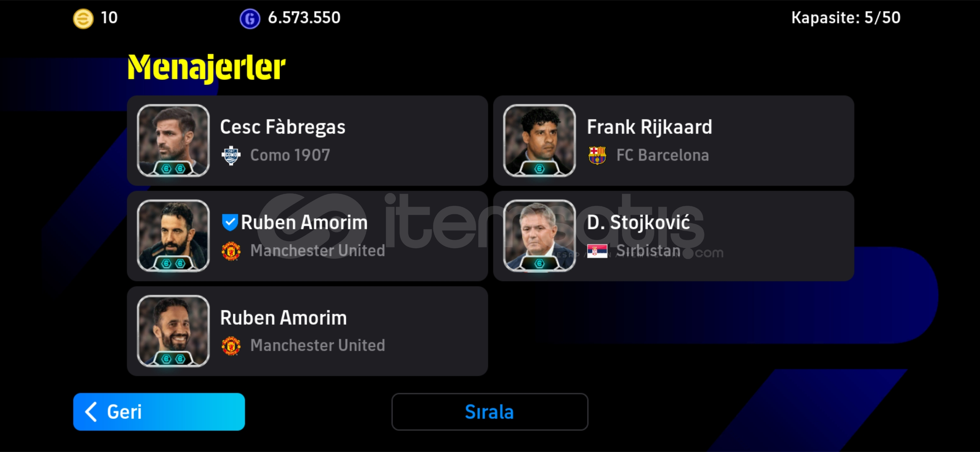Select the Cesc Fàbregas manager name
The image size is (980, 452).
tap(283, 127)
